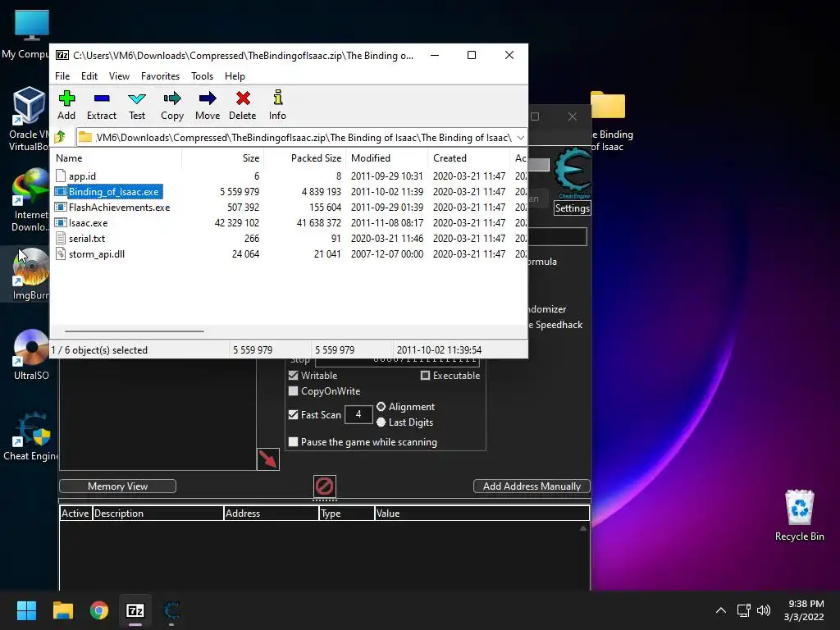
Task: Open the View menu
Action: click(x=119, y=76)
